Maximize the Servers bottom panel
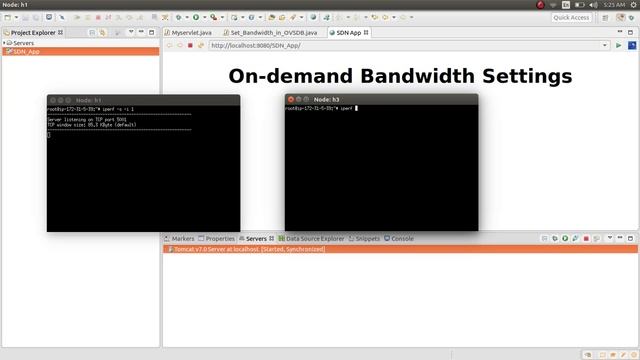Screen dimensions: 640x360 630,238
